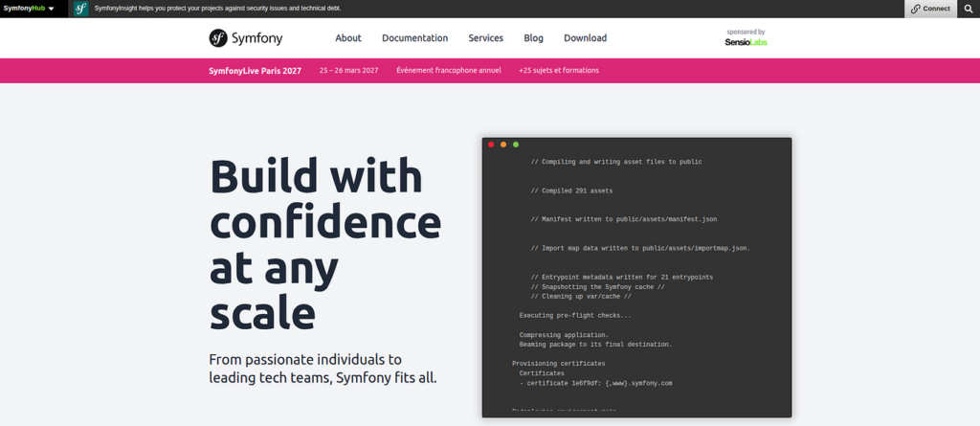This screenshot has height=426, width=980.
Task: Open the search magnifier icon
Action: (x=969, y=9)
